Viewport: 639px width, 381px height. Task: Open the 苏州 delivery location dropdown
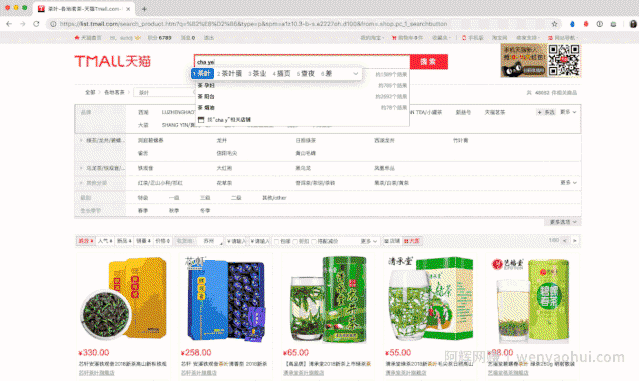click(211, 241)
